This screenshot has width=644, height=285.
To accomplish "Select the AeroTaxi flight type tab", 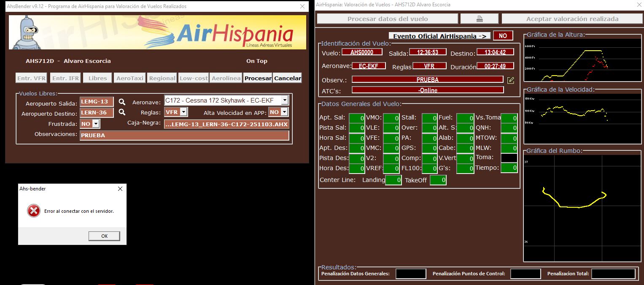I will 129,78.
